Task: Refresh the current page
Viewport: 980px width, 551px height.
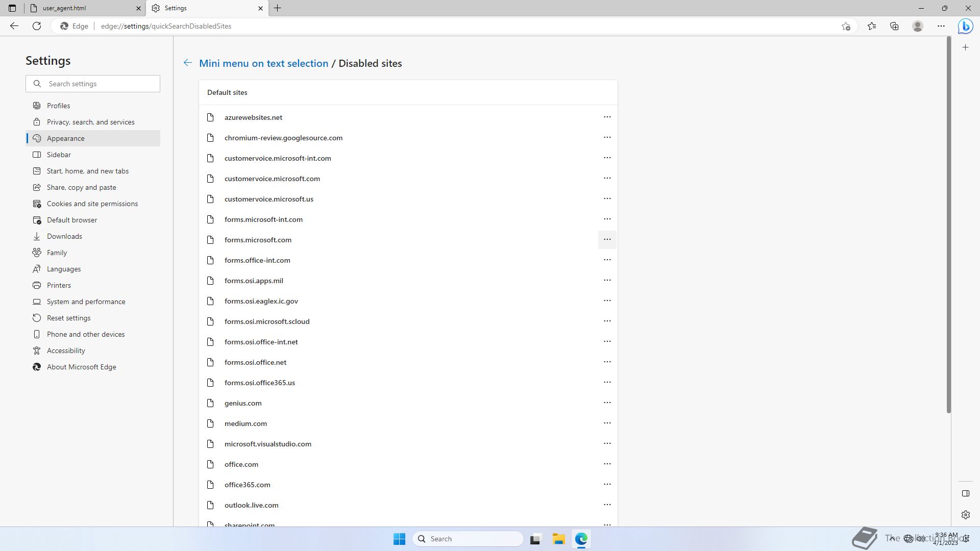Action: point(37,26)
